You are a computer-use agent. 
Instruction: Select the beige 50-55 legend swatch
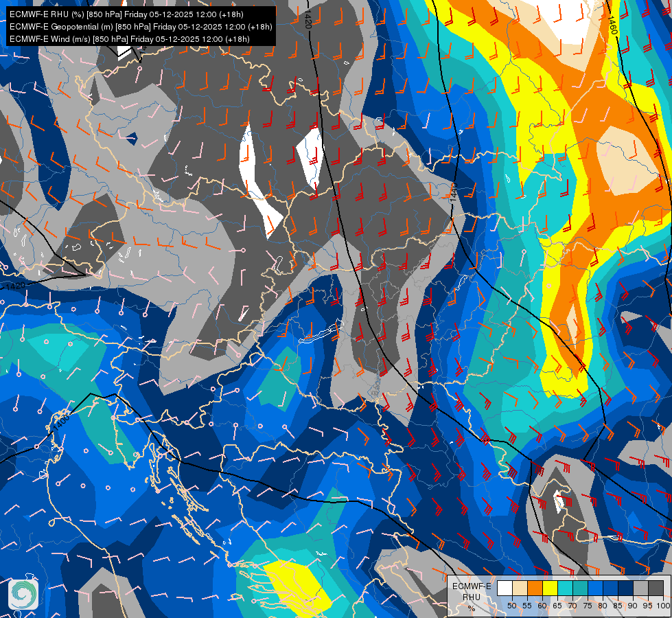click(x=520, y=588)
